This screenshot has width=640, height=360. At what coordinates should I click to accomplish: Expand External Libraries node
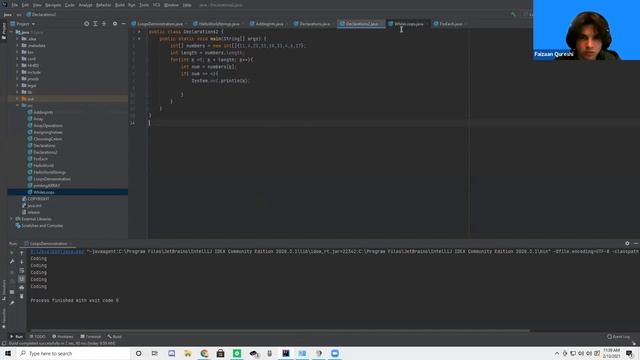coord(11,219)
